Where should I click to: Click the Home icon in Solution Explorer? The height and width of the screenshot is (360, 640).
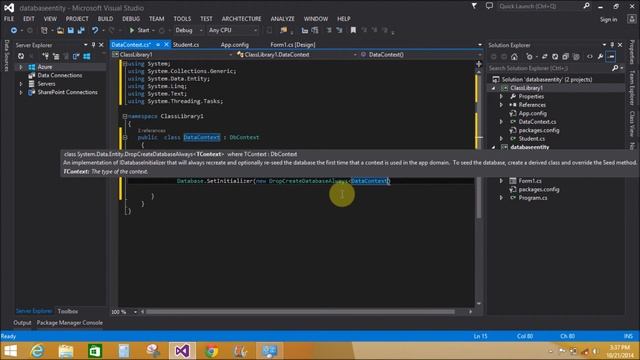coord(514,57)
